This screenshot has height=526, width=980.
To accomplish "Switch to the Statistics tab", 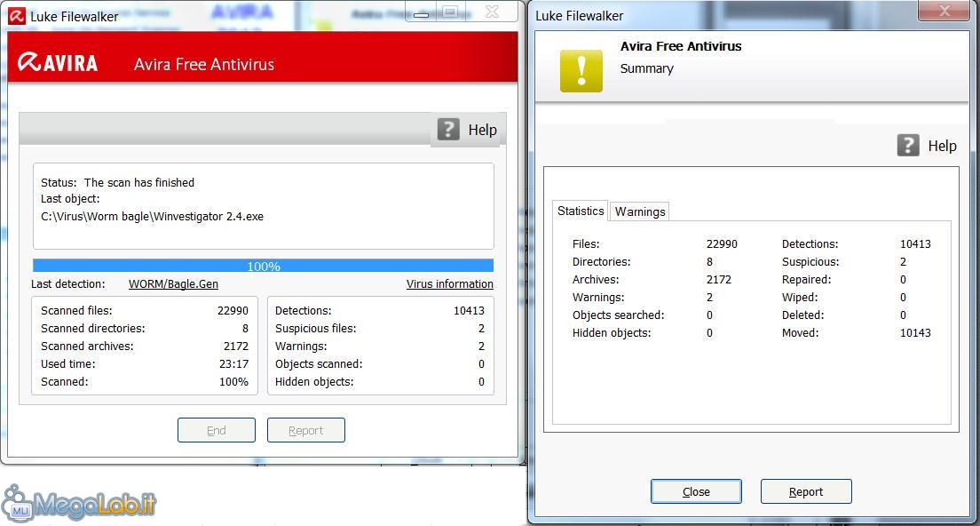I will pos(581,211).
